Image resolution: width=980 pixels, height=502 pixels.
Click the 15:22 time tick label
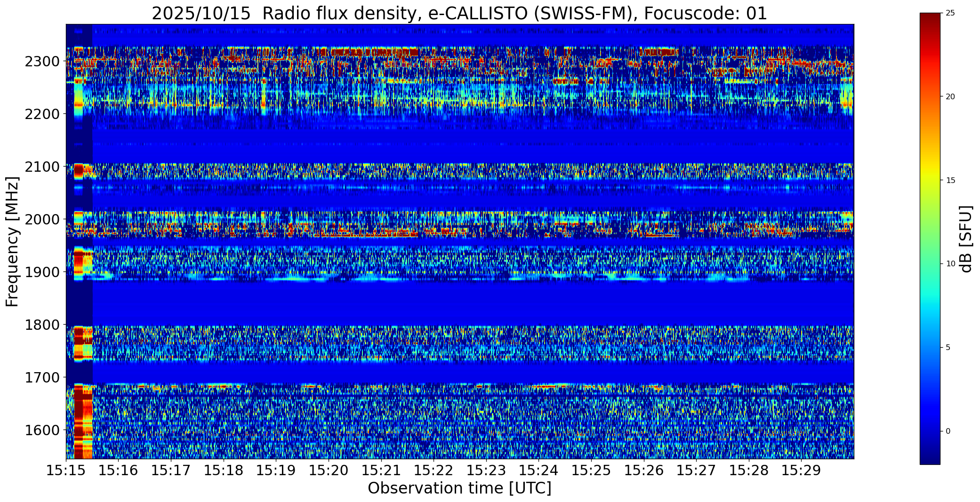click(x=434, y=470)
